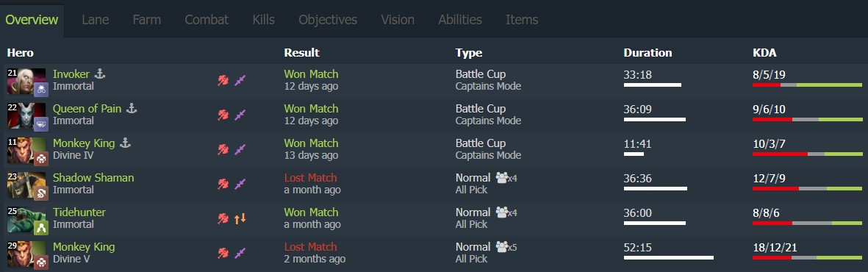Image resolution: width=868 pixels, height=272 pixels.
Task: Open the Tidehunter hero portrait
Action: pyautogui.click(x=26, y=219)
